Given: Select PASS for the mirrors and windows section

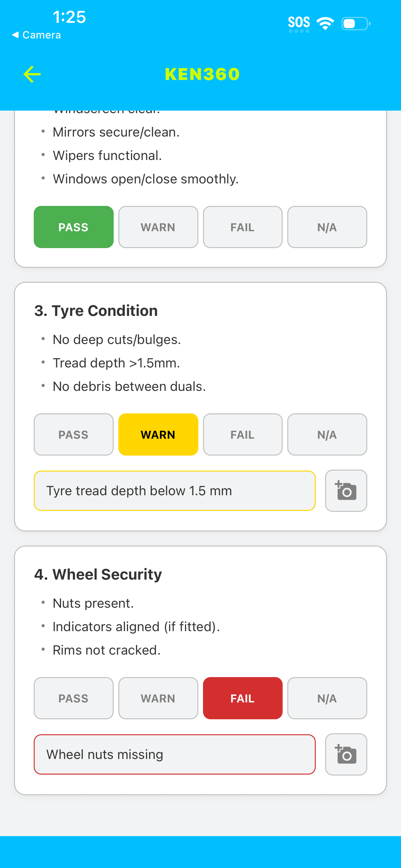Looking at the screenshot, I should (73, 227).
